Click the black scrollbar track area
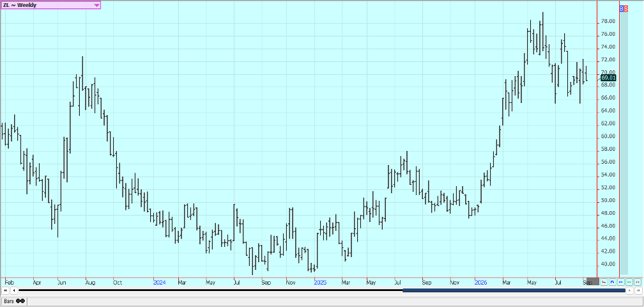644x307 pixels. click(210, 290)
